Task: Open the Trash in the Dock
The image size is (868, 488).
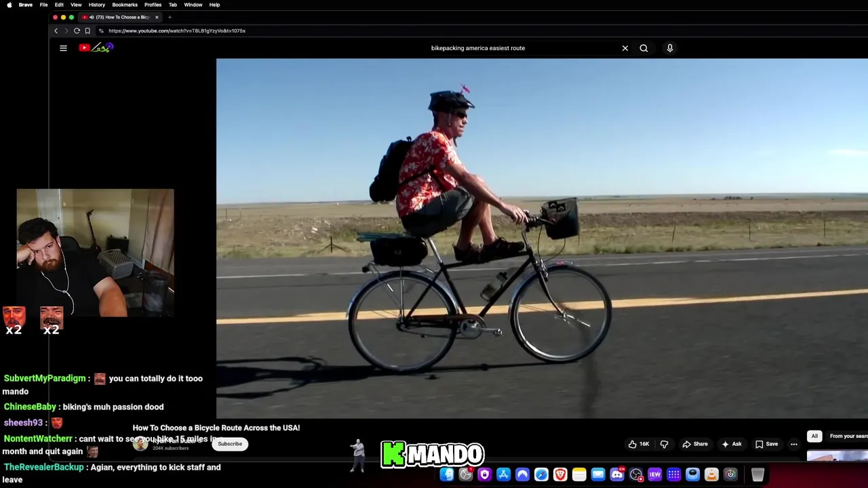Action: [x=757, y=474]
